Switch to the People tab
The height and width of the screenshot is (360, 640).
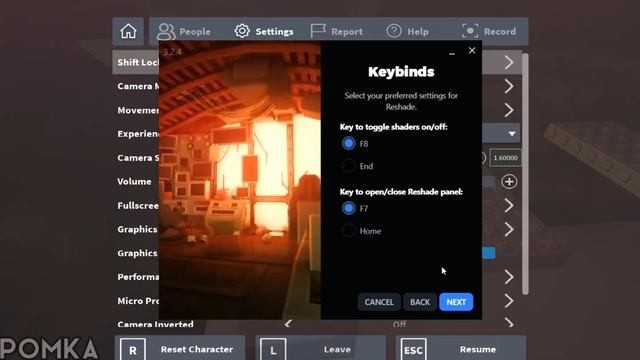tap(184, 31)
